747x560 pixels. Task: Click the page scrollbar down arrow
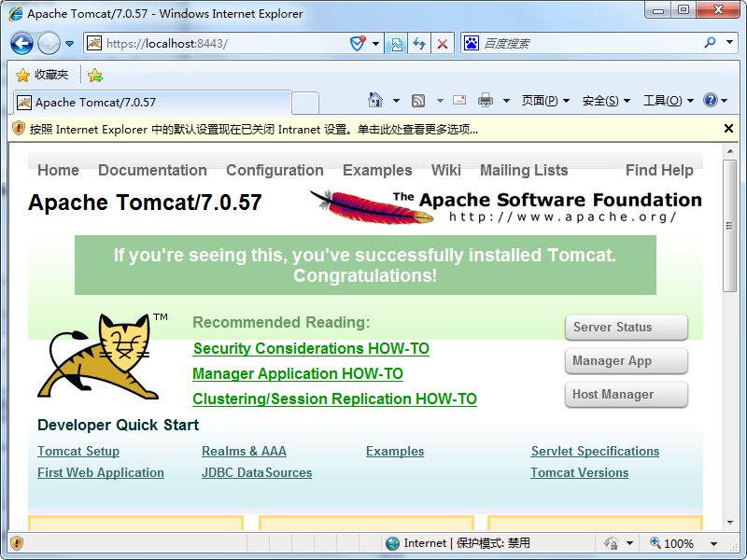coord(729,523)
